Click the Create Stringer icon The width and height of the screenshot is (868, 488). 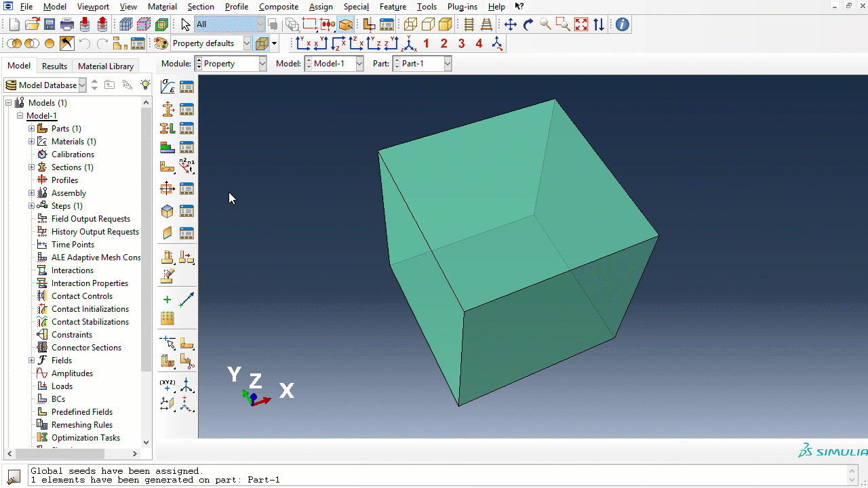167,233
